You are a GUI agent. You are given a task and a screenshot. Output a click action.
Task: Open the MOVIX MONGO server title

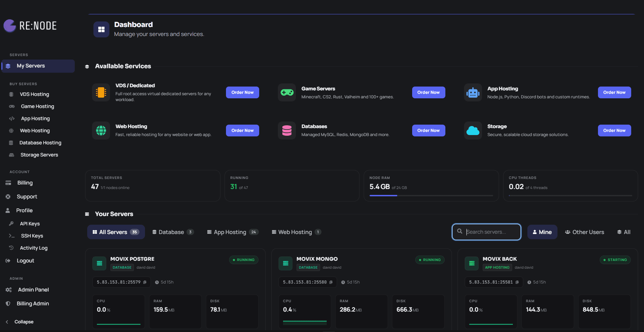317,259
